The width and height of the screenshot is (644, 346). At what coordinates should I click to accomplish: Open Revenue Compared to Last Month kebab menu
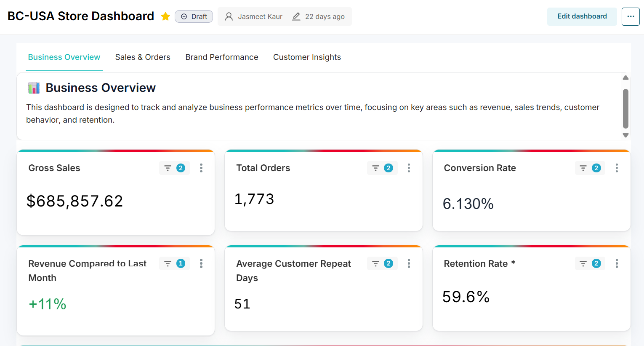pyautogui.click(x=201, y=263)
